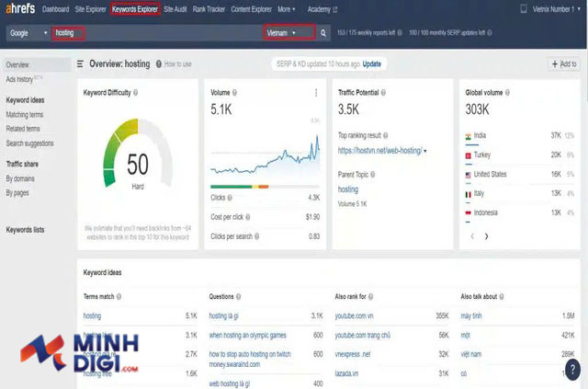588x389 pixels.
Task: Click when hosting an olympic games question
Action: click(x=247, y=335)
